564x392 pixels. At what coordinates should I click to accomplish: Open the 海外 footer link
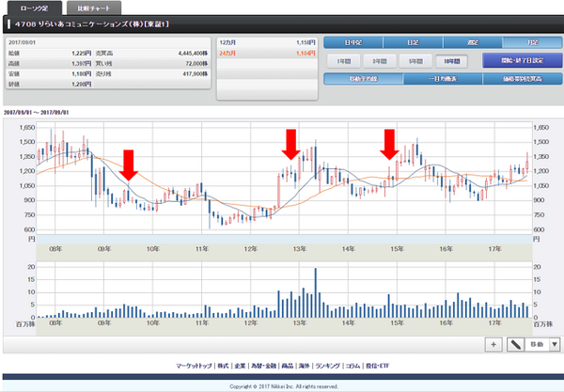304,366
